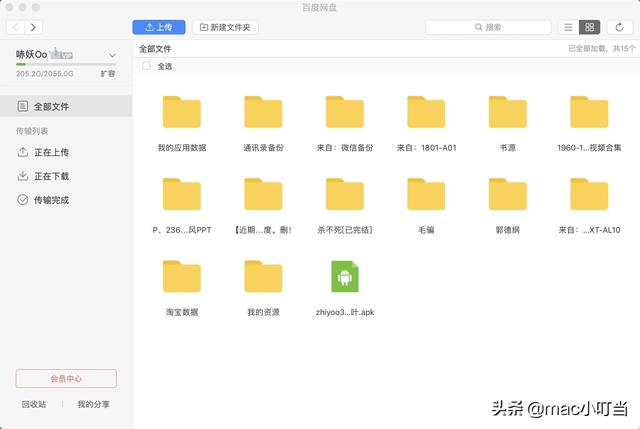Viewport: 640px width, 429px height.
Task: Click the 书源 folder name label
Action: pyautogui.click(x=508, y=148)
